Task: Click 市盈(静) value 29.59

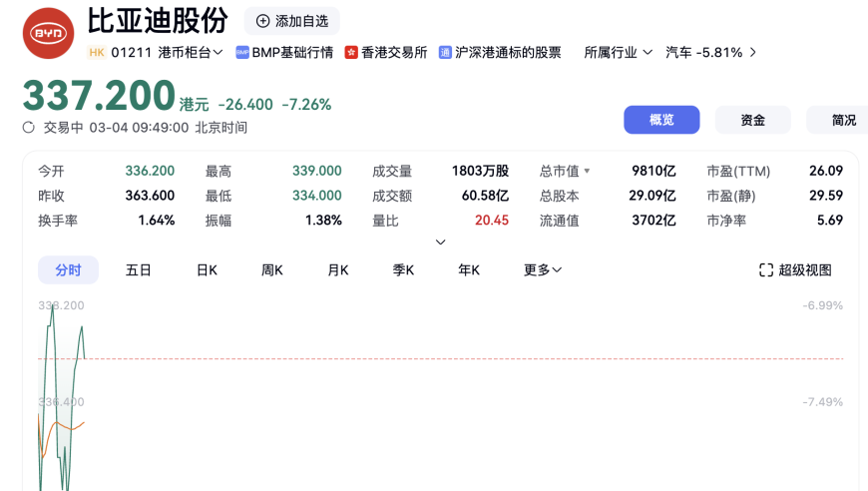Action: pos(826,196)
